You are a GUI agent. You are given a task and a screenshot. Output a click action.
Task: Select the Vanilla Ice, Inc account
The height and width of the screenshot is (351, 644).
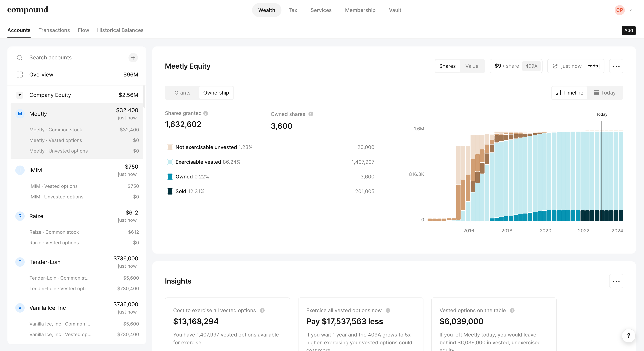tap(77, 308)
